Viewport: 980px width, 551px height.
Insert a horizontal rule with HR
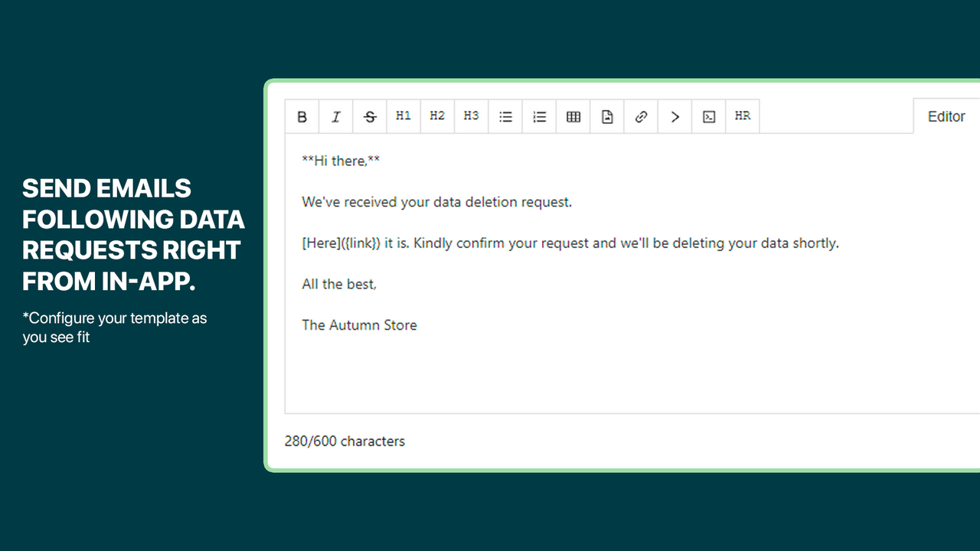pos(743,116)
